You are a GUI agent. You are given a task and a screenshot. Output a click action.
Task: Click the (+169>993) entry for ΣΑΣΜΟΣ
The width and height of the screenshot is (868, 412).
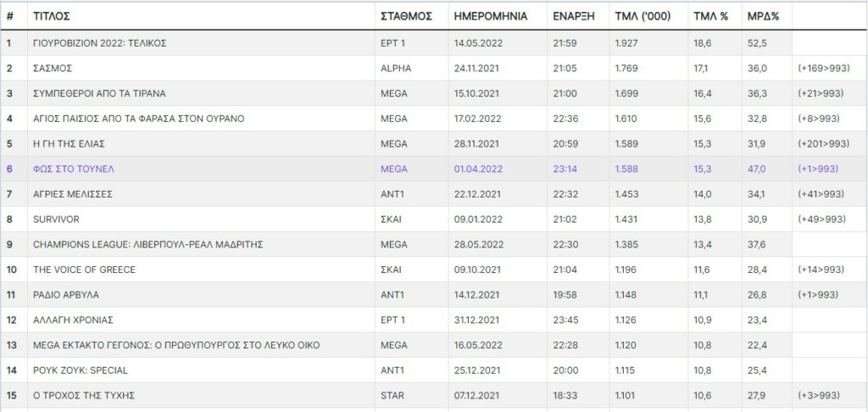click(822, 68)
